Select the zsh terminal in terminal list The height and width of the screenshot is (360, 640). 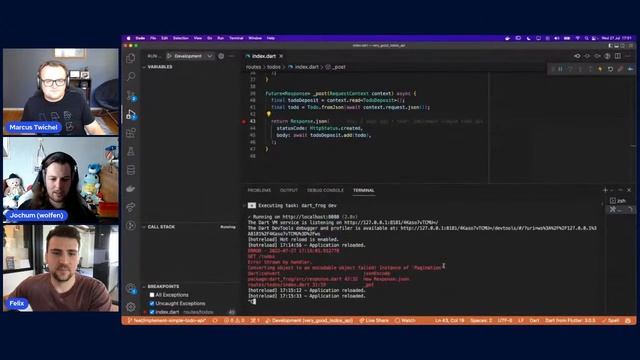click(618, 200)
